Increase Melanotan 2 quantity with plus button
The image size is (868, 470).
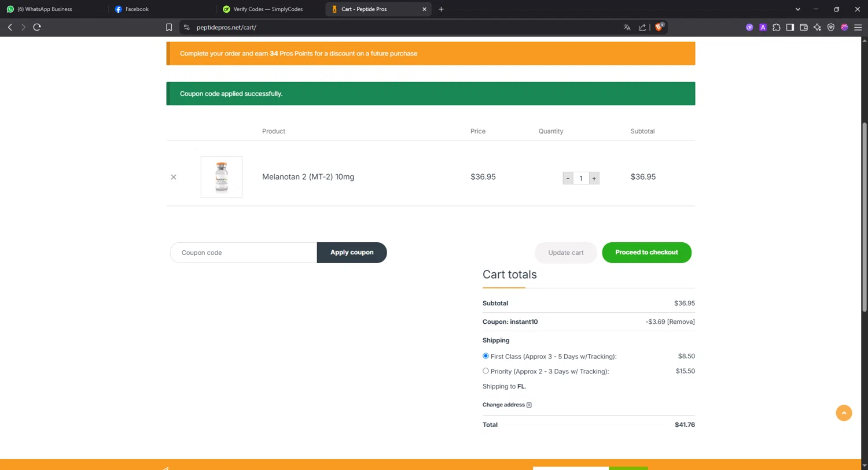click(x=594, y=178)
